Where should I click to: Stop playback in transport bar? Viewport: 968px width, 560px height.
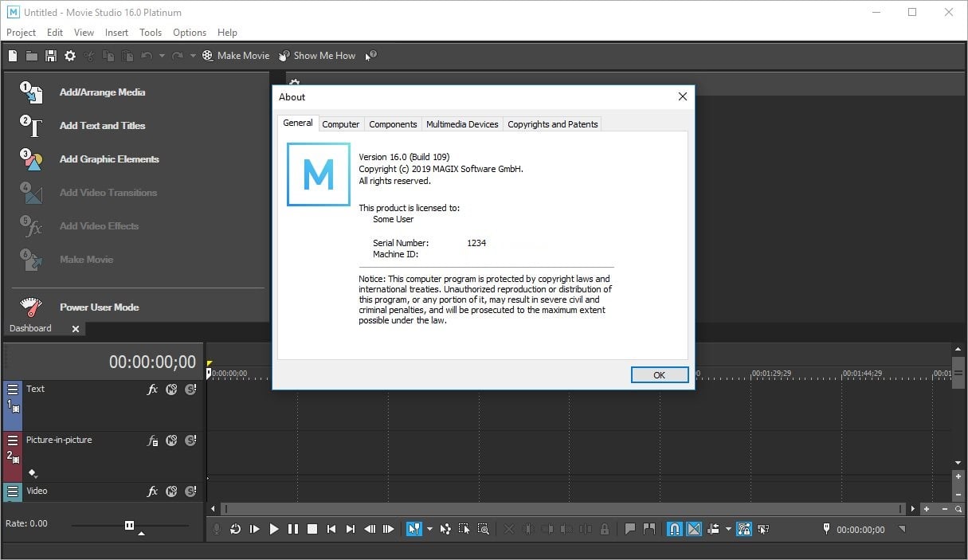312,529
